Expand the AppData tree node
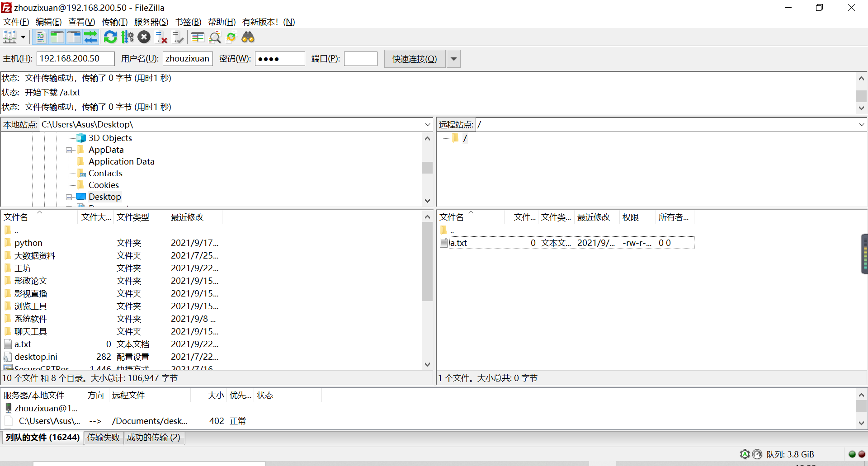Viewport: 868px width, 466px height. [69, 150]
